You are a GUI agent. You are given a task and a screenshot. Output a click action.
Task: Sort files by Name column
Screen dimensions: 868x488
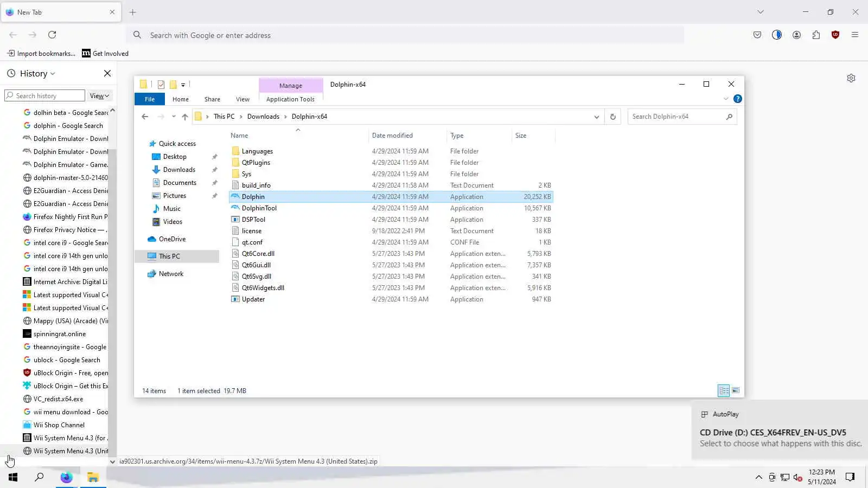coord(297,136)
